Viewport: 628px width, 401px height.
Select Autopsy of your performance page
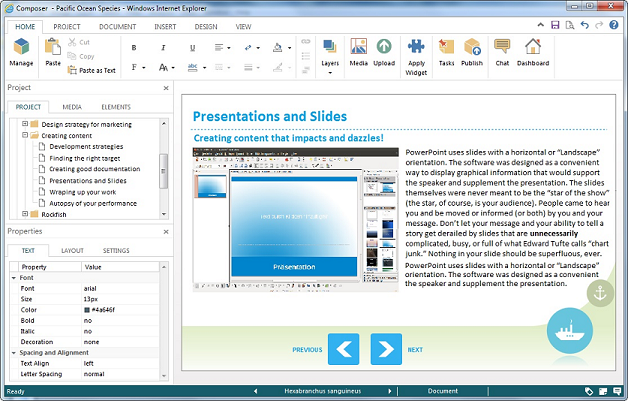point(93,203)
